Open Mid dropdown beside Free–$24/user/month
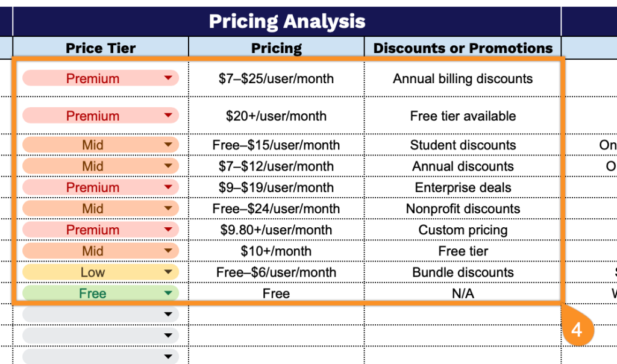 (x=168, y=209)
